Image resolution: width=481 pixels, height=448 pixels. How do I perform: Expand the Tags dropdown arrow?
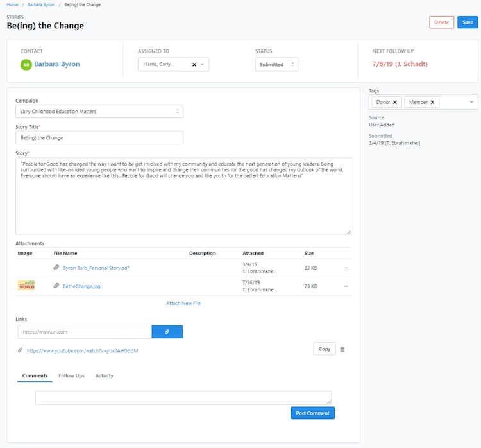(471, 102)
